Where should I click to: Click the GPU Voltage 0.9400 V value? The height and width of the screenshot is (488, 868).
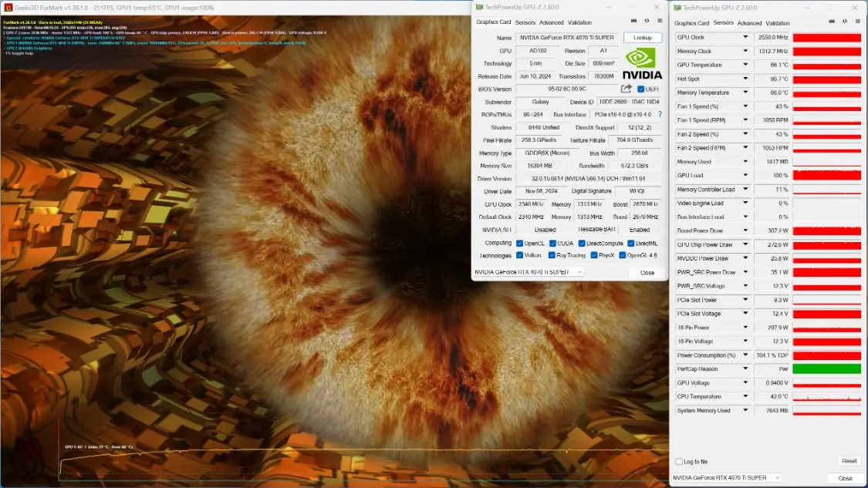(772, 383)
